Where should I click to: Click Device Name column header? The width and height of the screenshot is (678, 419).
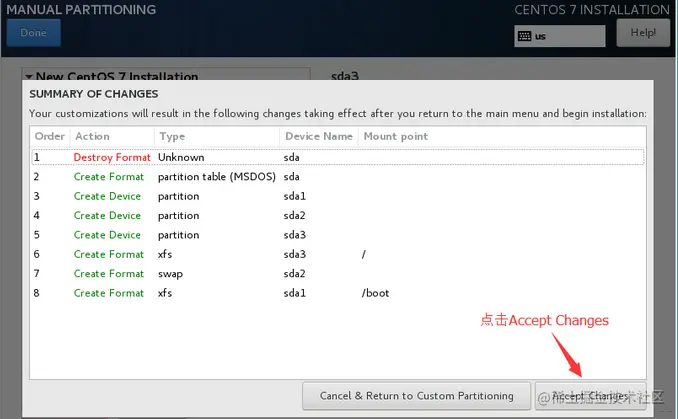tap(319, 136)
